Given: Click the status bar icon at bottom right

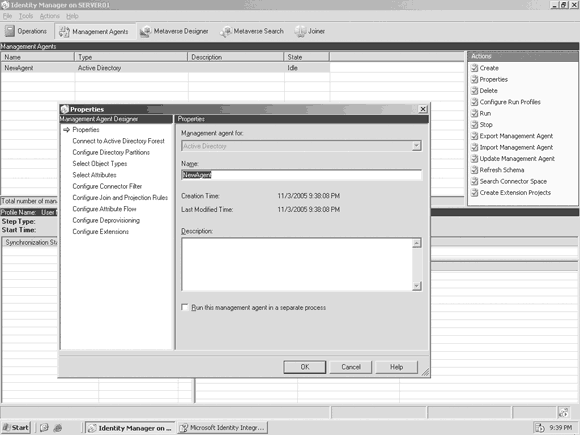Looking at the screenshot, I should [563, 412].
